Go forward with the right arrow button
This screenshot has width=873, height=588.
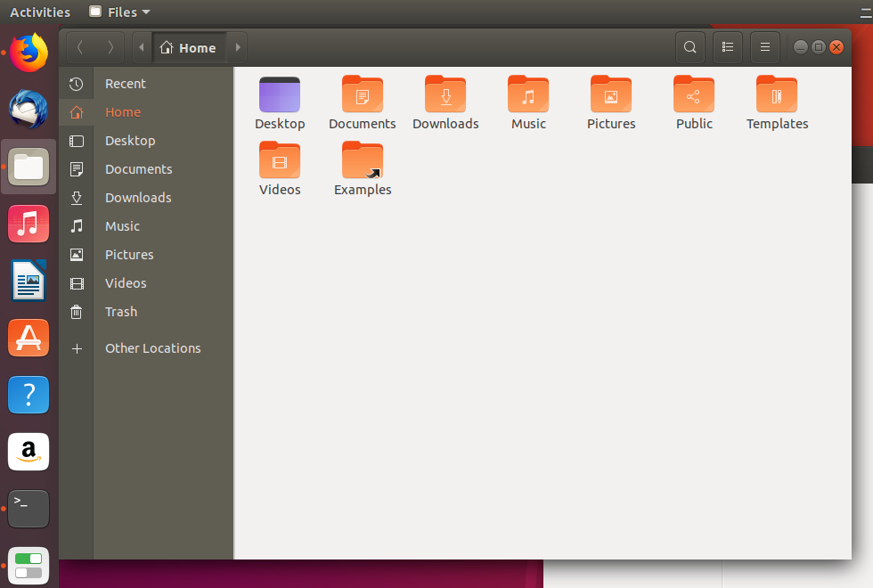110,47
